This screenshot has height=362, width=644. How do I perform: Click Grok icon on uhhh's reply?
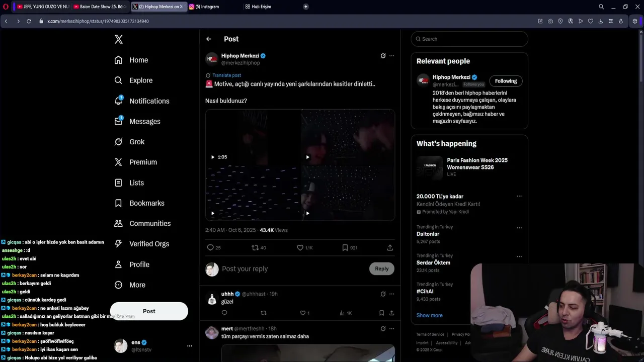click(383, 294)
